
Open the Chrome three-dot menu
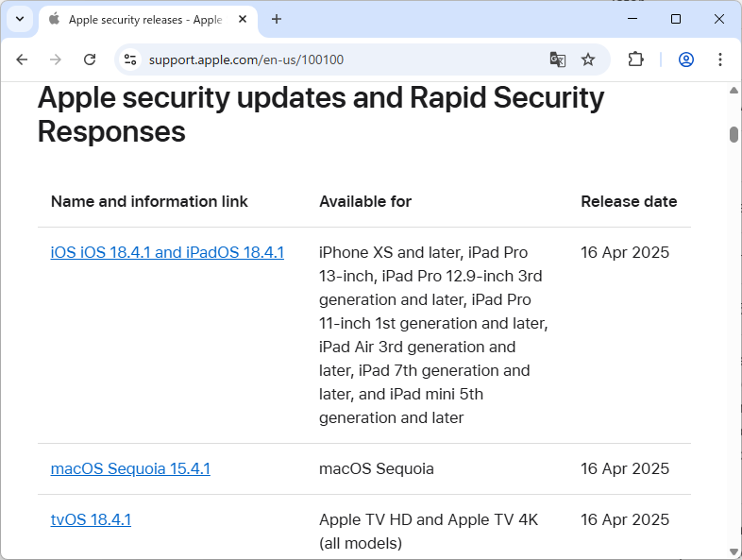point(719,59)
